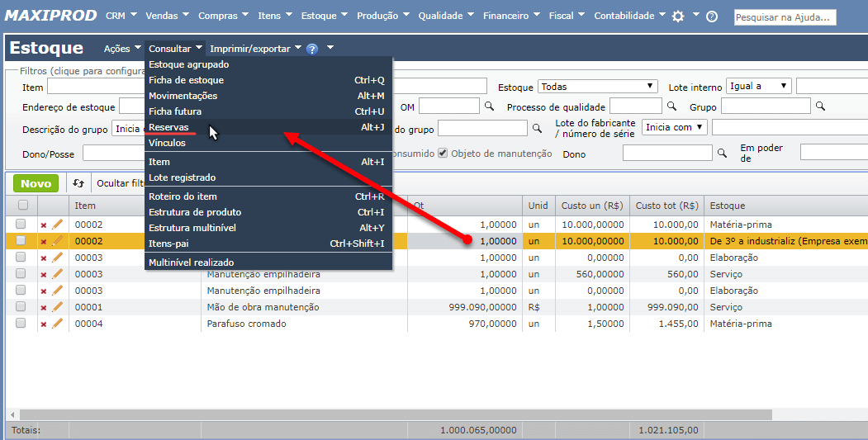Click blue help icon next to Imprimir/exportar
This screenshot has width=868, height=440.
tap(311, 50)
